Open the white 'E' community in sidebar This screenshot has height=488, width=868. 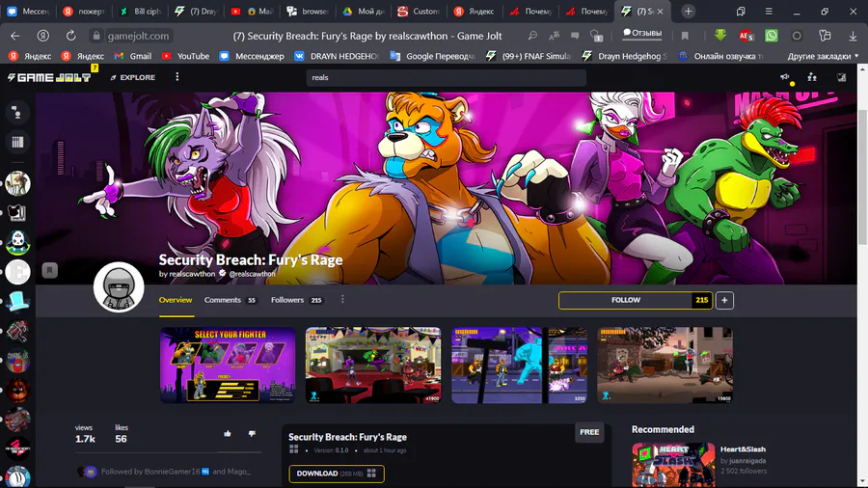[17, 272]
